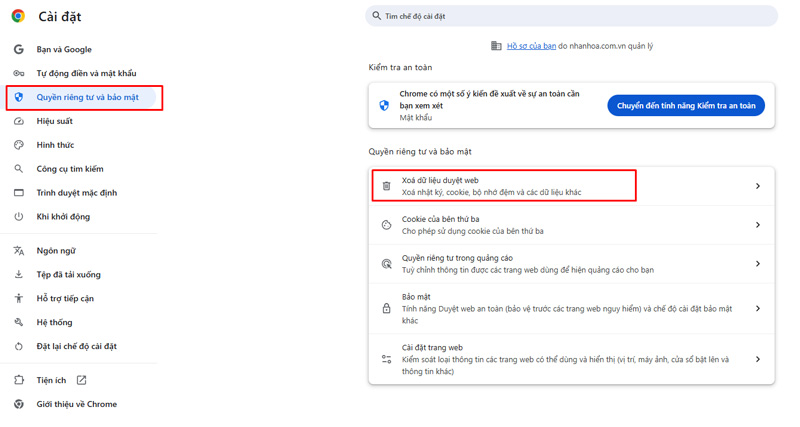The height and width of the screenshot is (427, 800).
Task: Open the Hồ sơ của bạn link
Action: (x=531, y=46)
